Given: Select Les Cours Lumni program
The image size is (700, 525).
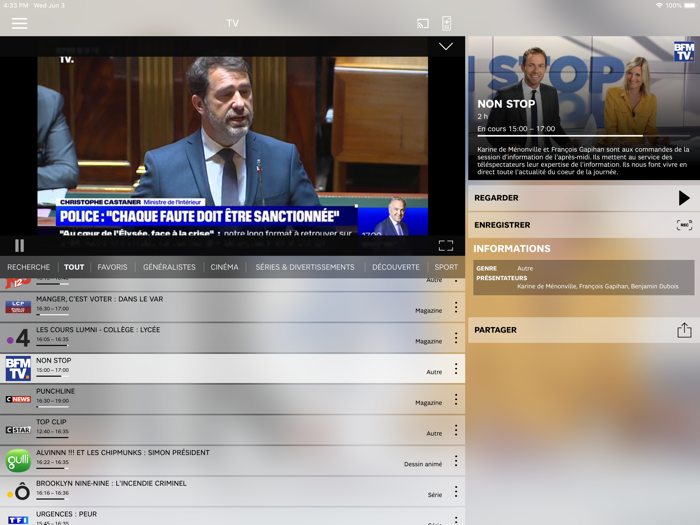Looking at the screenshot, I should [x=98, y=330].
